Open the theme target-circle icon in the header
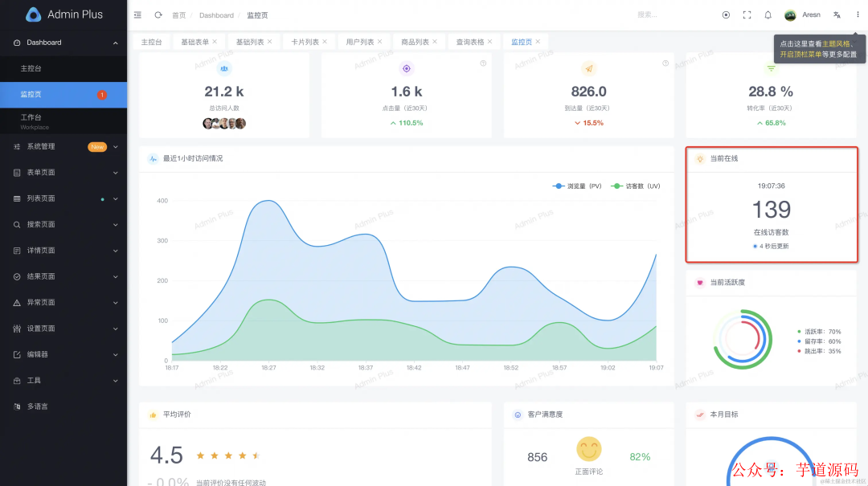 [726, 15]
